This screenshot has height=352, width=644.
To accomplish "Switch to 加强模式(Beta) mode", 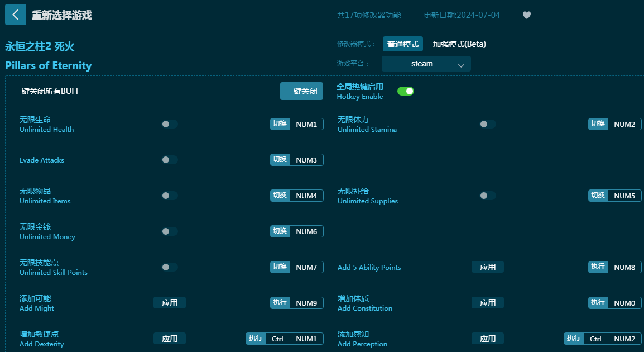I will pyautogui.click(x=459, y=44).
